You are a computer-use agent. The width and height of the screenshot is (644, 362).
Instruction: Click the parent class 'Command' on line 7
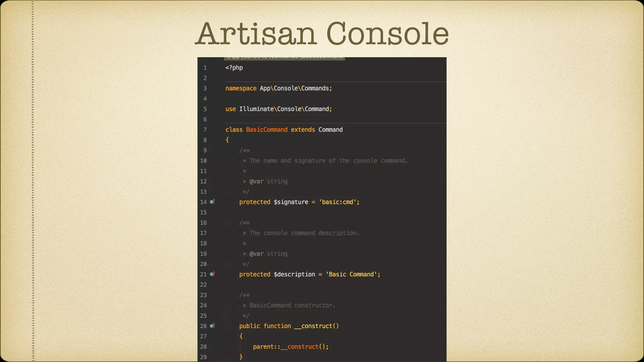[330, 129]
